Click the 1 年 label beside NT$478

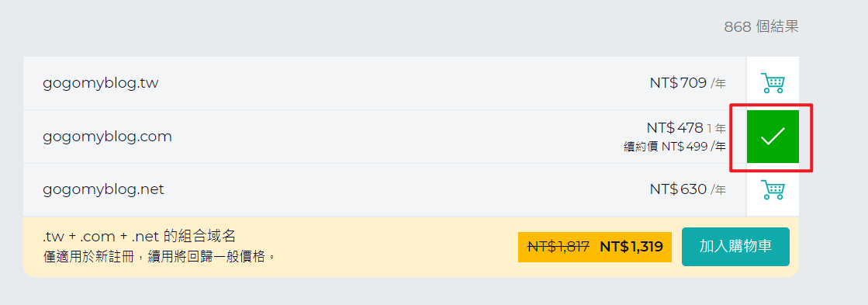coord(716,128)
